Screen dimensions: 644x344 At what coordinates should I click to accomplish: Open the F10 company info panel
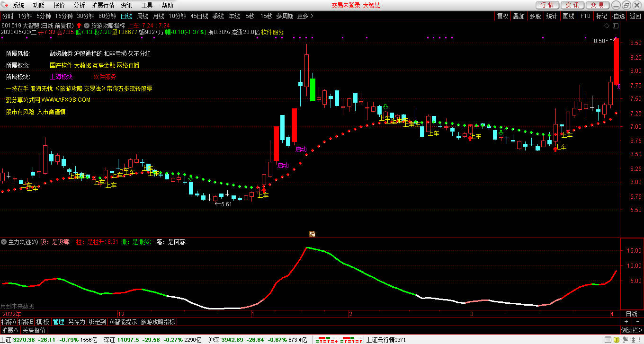click(x=585, y=16)
